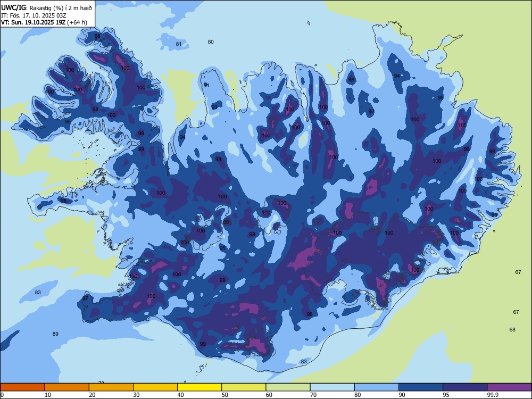The width and height of the screenshot is (532, 399).
Task: Click the '99.9' legend tick label
Action: [x=493, y=395]
